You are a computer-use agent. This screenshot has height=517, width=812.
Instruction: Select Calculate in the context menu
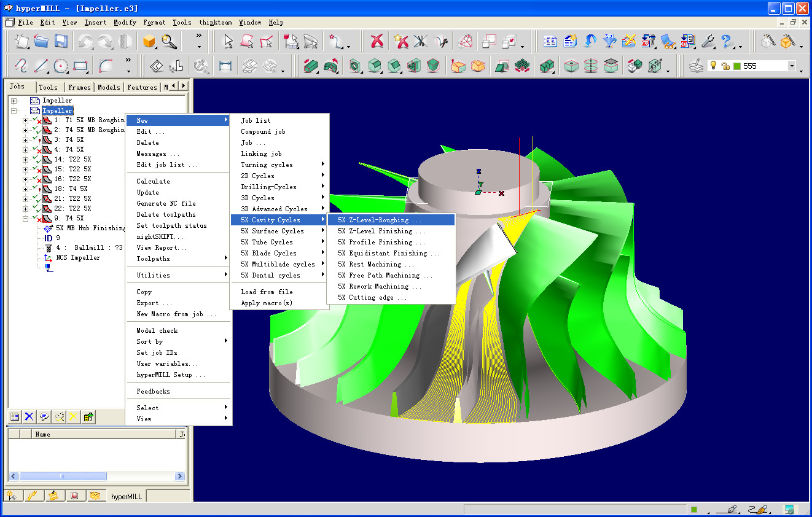point(179,181)
